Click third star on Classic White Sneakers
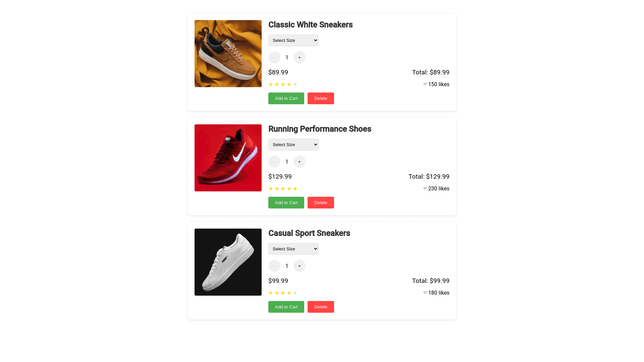Image resolution: width=644 pixels, height=362 pixels. (283, 84)
